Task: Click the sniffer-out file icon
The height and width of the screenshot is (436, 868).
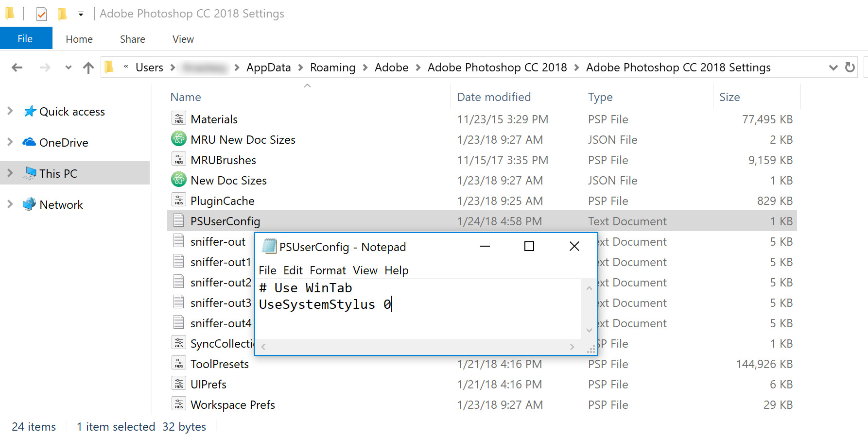Action: click(179, 241)
